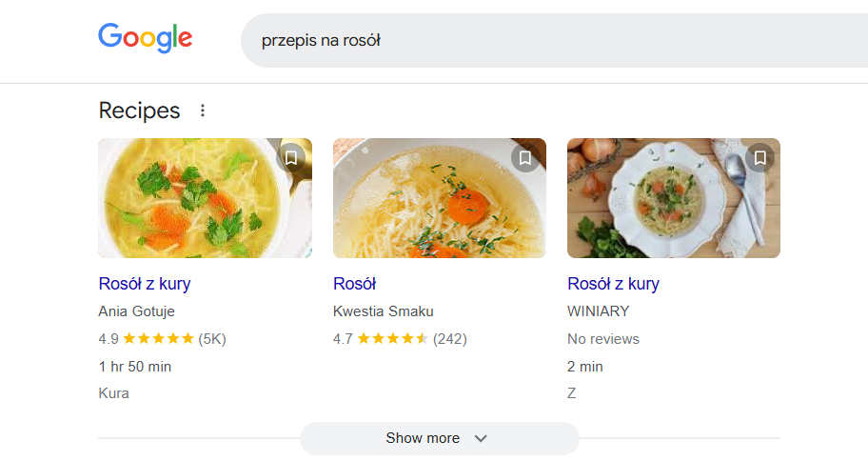Click the WINIARY white plate soup thumbnail
The image size is (868, 461).
point(666,205)
